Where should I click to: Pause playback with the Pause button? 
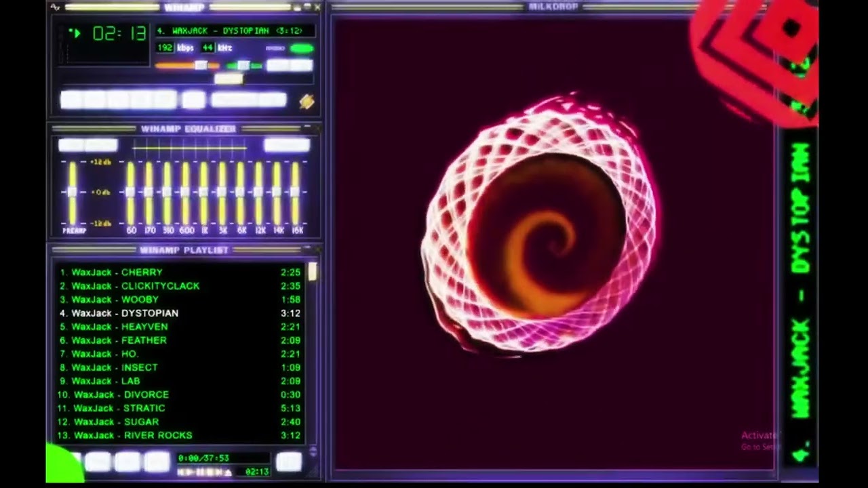click(x=117, y=100)
